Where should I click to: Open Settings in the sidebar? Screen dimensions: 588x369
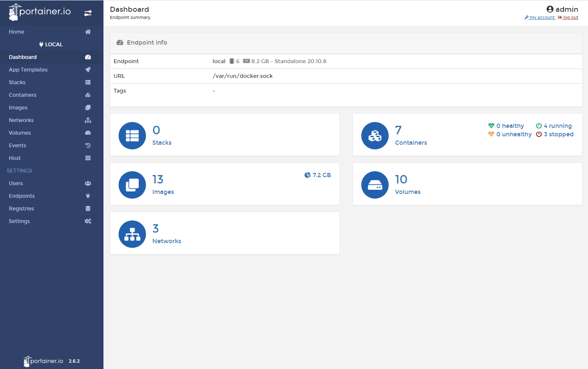pyautogui.click(x=52, y=221)
